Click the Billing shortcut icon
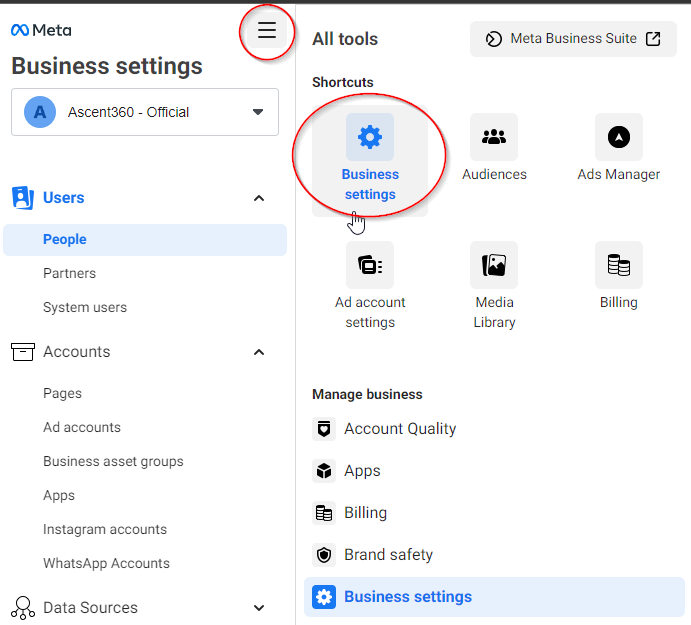691x625 pixels. point(618,266)
